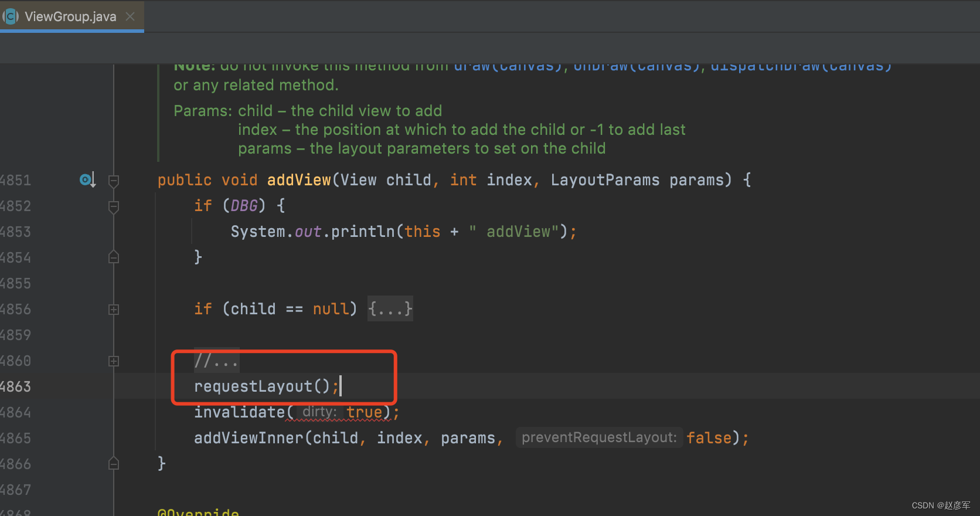Expand the folded block at line 4856

tap(114, 310)
